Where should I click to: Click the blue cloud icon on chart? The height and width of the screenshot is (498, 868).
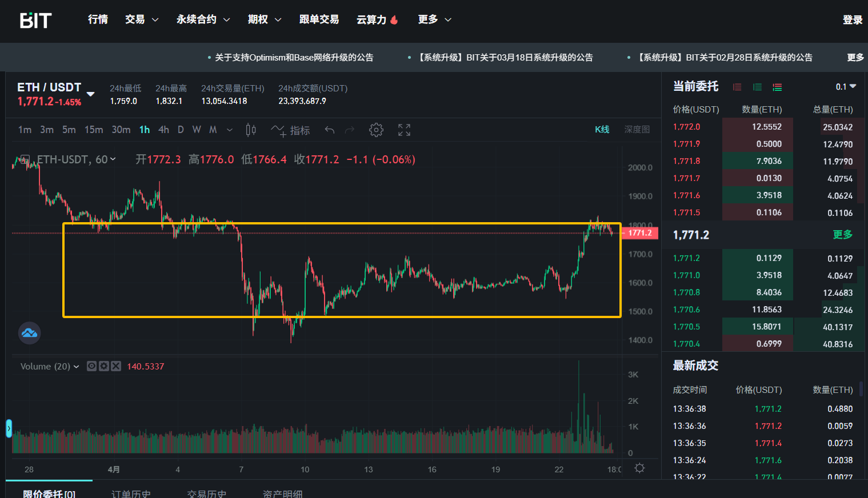coord(29,333)
